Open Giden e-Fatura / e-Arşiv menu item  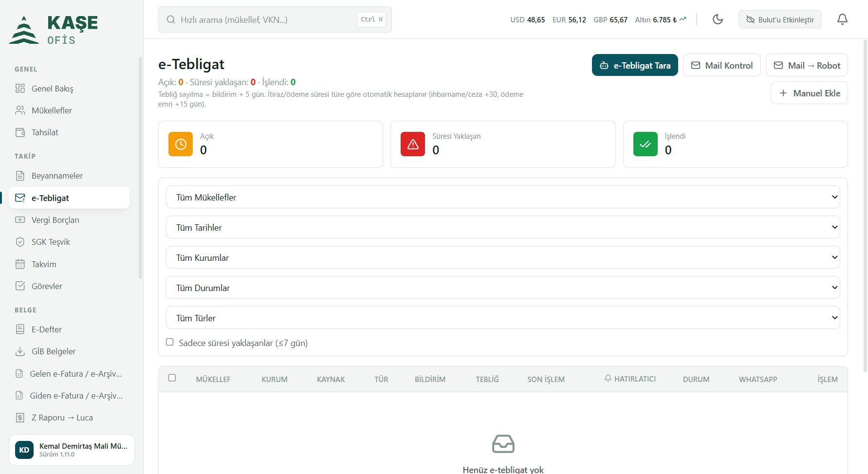click(69, 396)
